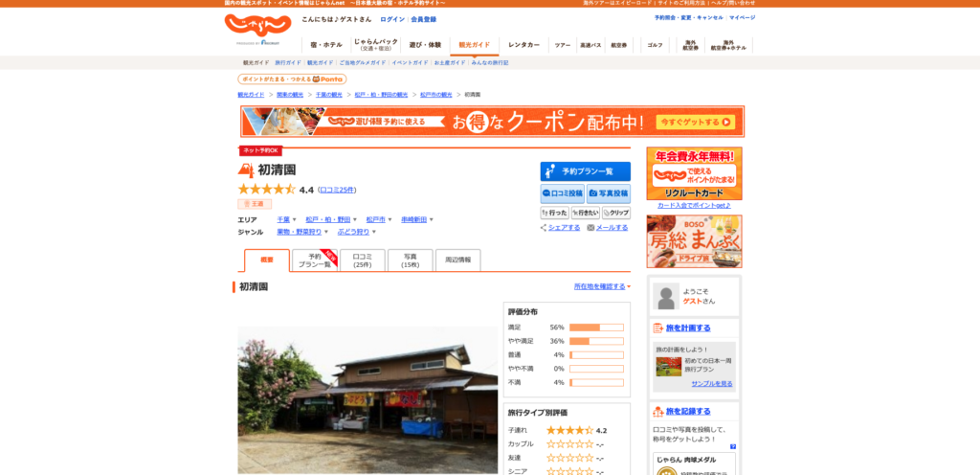Click the 関東の観光 breadcrumb
The image size is (980, 475).
click(290, 95)
